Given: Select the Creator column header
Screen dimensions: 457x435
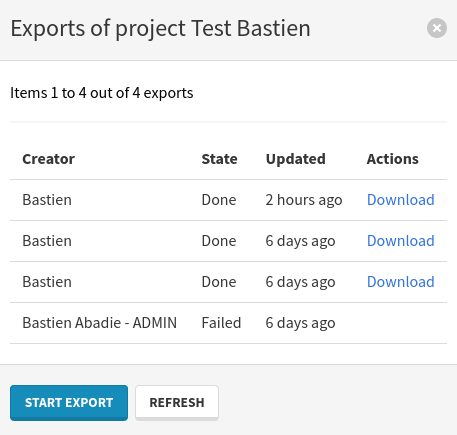Looking at the screenshot, I should click(49, 159).
